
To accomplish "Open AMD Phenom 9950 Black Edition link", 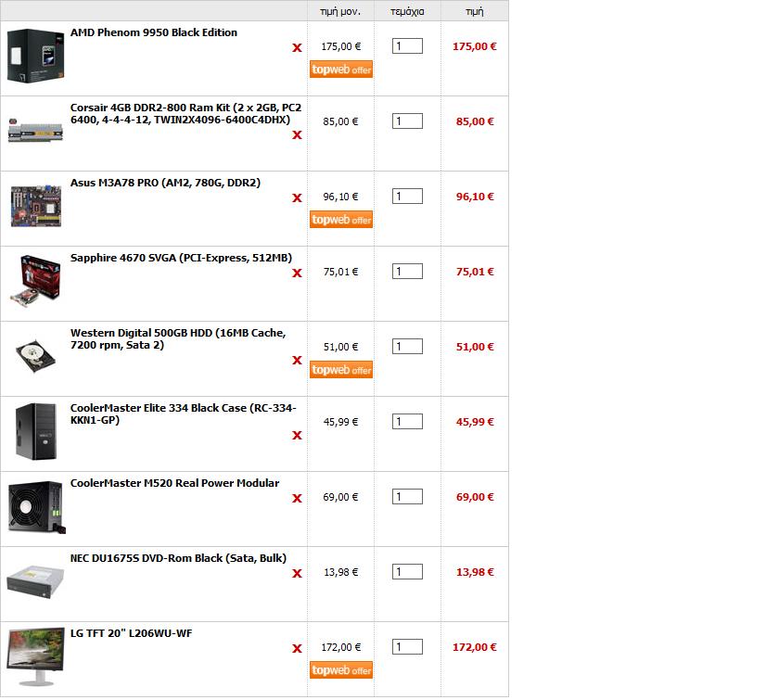I will [x=154, y=32].
